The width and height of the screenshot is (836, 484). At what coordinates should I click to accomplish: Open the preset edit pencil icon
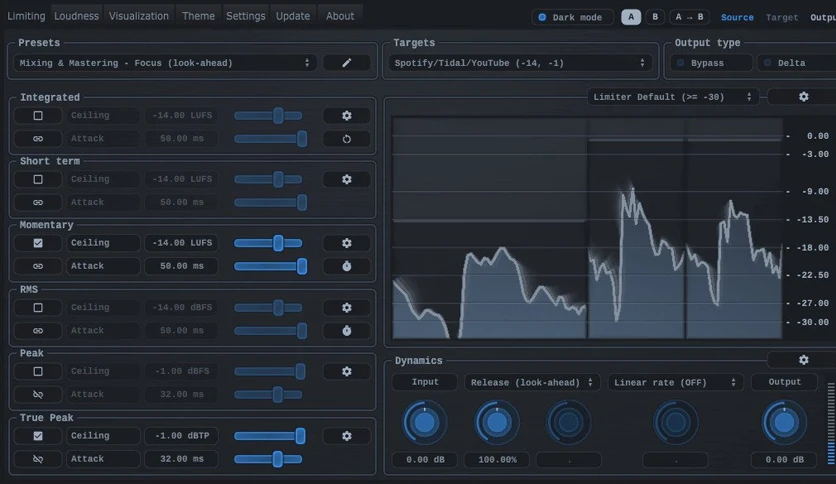tap(347, 63)
